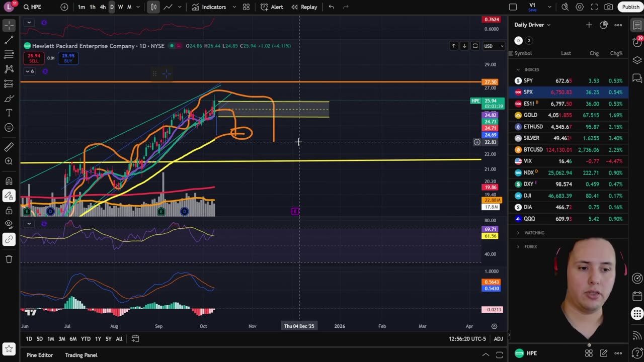Open chart settings hexagon icon
The height and width of the screenshot is (362, 644).
pyautogui.click(x=580, y=7)
